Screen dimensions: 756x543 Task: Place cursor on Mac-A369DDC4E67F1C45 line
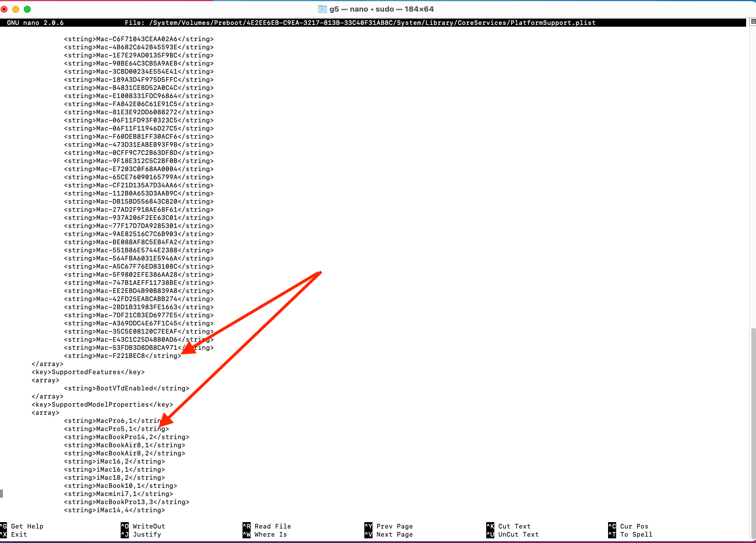pos(139,323)
